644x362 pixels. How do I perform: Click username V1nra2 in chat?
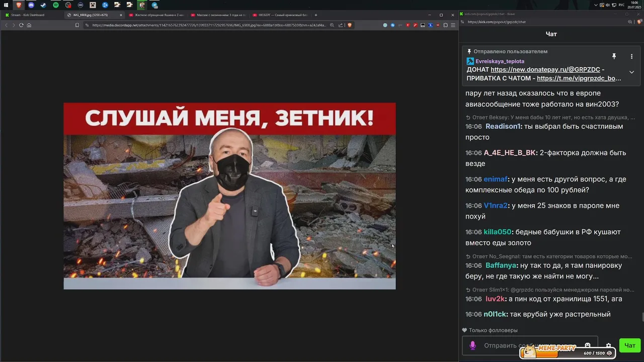496,206
